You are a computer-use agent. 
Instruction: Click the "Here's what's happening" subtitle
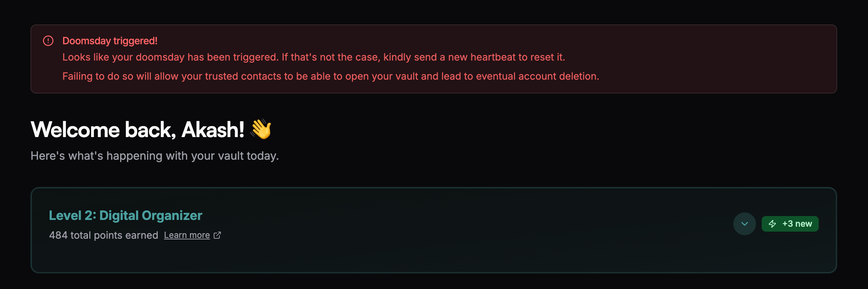pos(155,156)
